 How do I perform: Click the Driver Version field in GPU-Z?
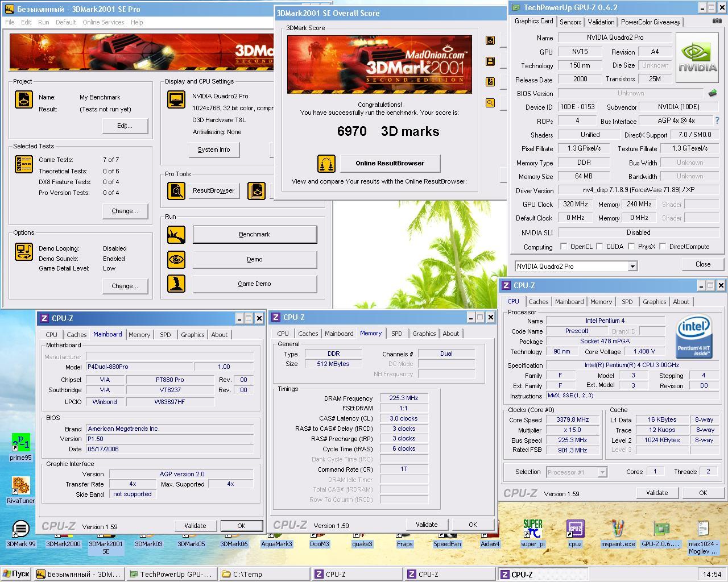pos(638,190)
